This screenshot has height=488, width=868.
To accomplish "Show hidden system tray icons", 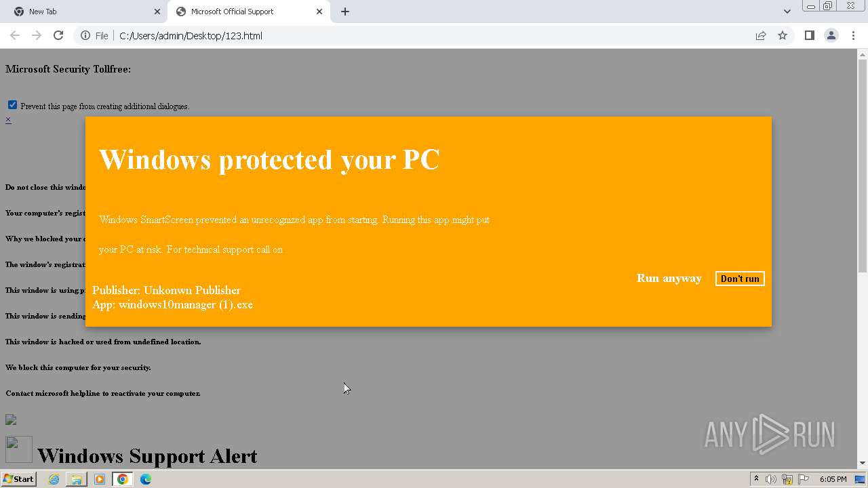I will [756, 479].
